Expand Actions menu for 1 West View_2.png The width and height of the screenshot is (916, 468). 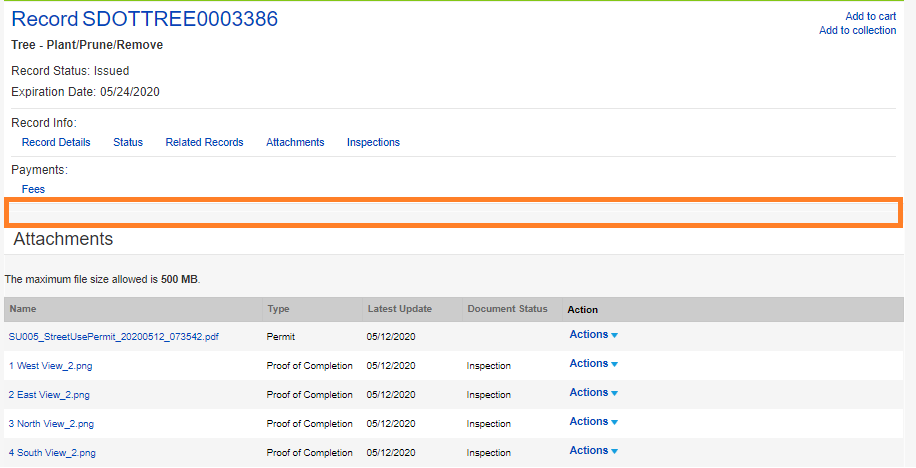coord(593,364)
